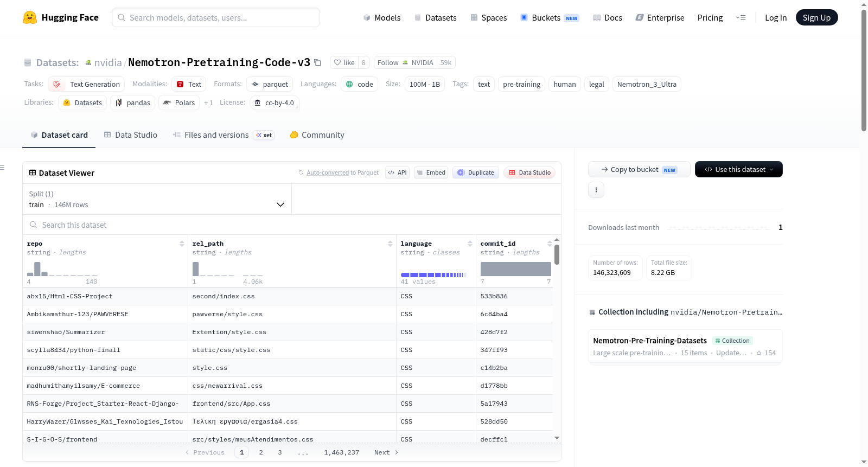Open the Spaces nav item
868x467 pixels.
pos(488,18)
